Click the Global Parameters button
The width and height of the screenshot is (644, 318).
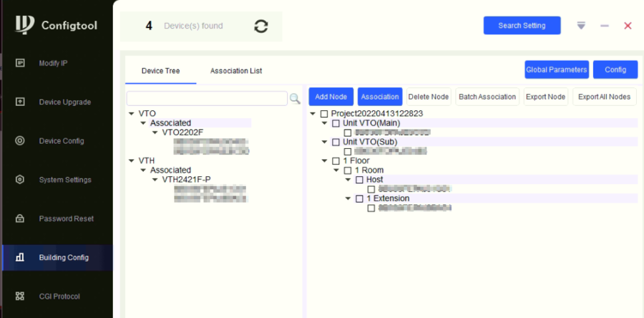[556, 69]
